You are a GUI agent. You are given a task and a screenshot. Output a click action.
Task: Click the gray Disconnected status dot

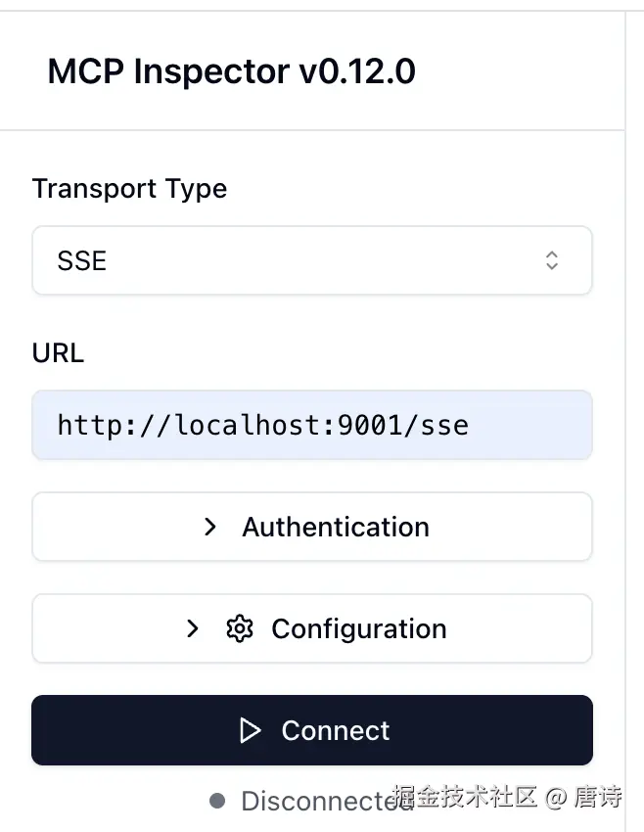(217, 801)
